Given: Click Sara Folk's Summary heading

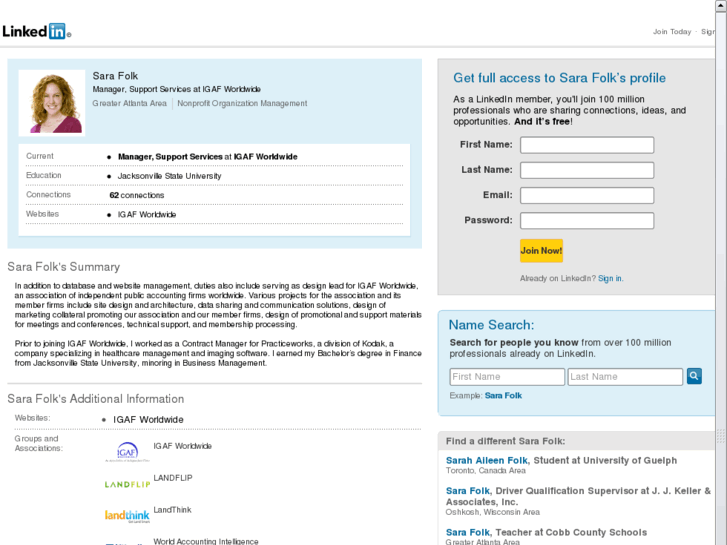Looking at the screenshot, I should click(64, 267).
